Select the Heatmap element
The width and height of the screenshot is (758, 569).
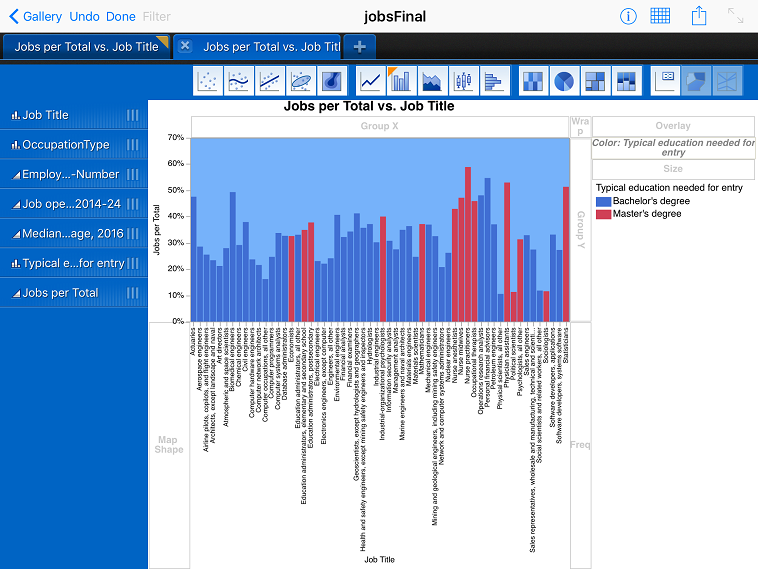tap(533, 81)
